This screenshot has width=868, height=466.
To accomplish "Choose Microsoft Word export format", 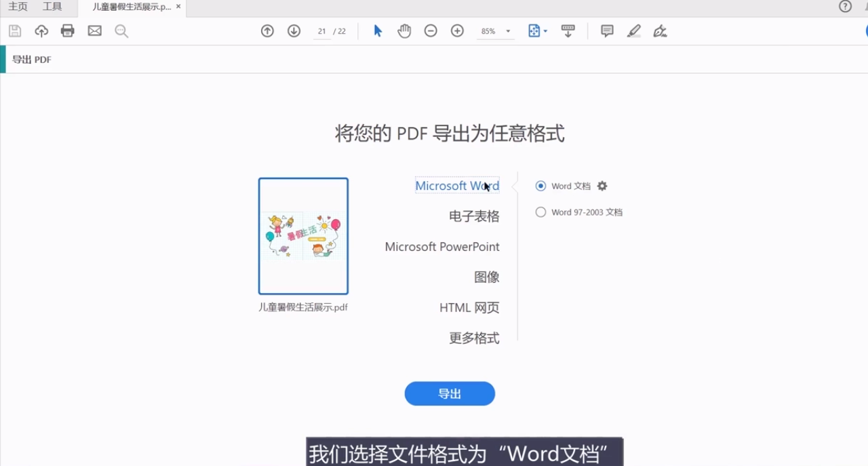I will point(457,186).
